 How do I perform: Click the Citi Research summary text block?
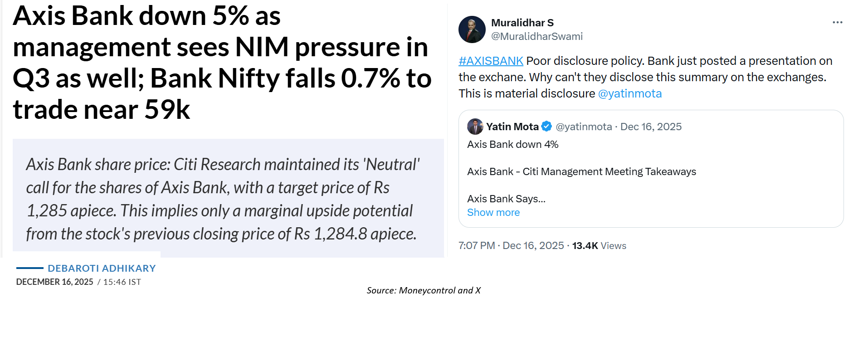[x=222, y=199]
